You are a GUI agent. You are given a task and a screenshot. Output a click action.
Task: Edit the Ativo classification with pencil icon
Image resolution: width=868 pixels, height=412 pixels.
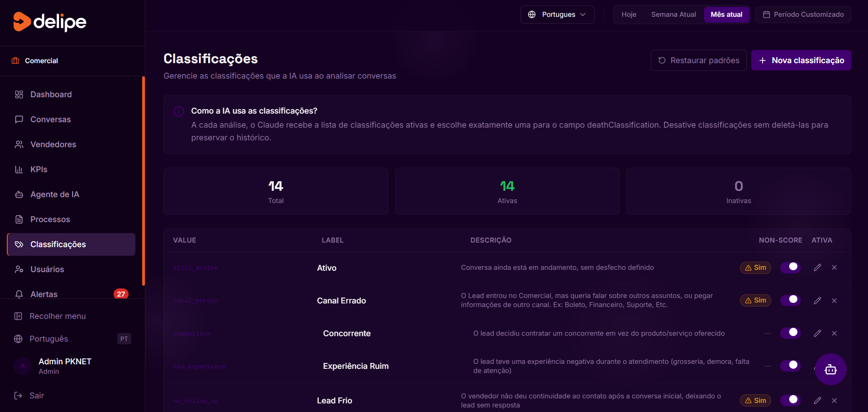tap(817, 268)
